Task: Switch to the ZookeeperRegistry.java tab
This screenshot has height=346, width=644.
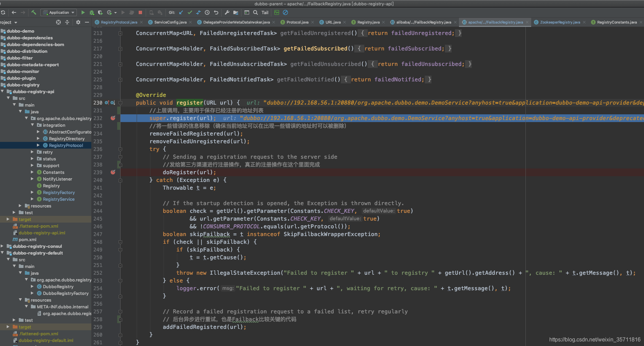Action: [560, 22]
